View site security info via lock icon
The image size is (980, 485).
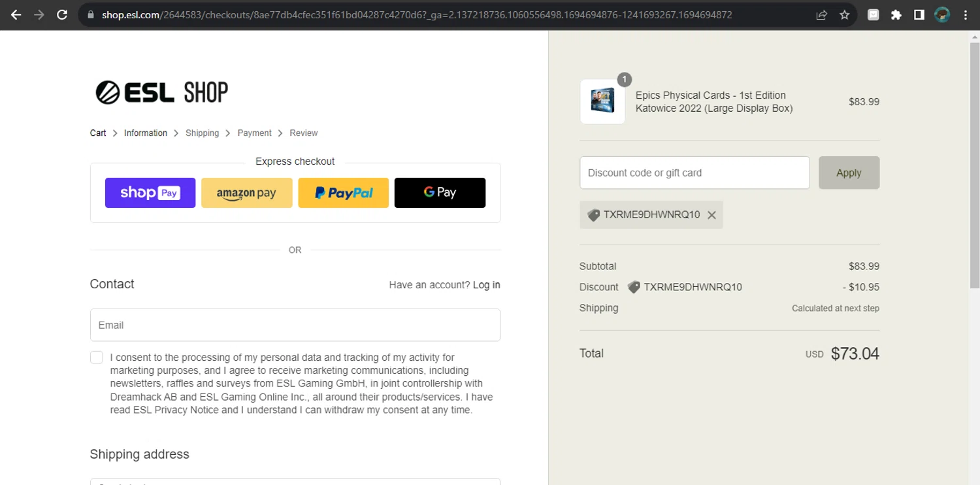coord(90,14)
